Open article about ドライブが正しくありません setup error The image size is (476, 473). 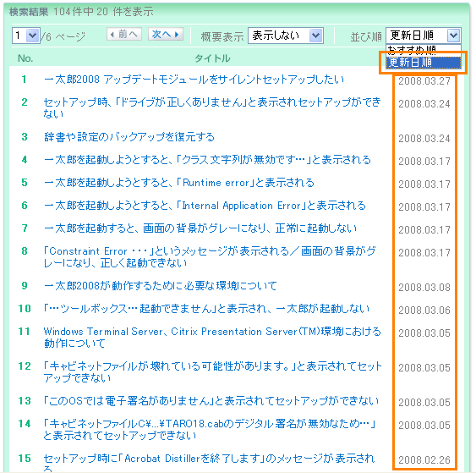tap(212, 107)
